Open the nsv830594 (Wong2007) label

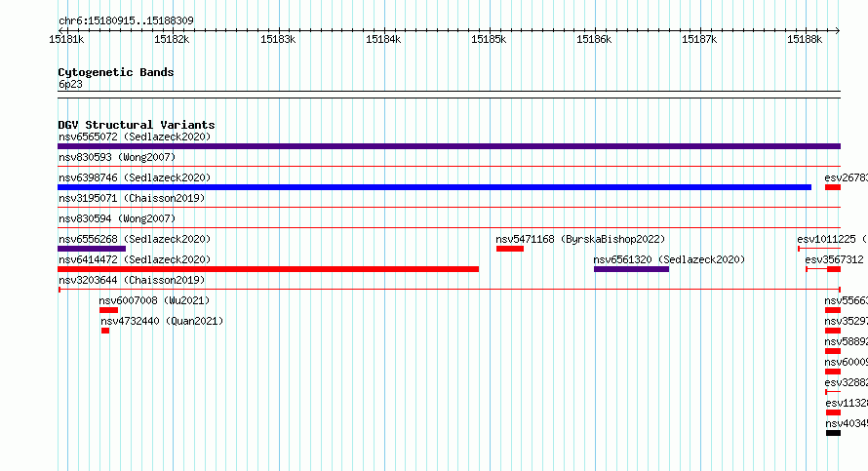coord(117,218)
